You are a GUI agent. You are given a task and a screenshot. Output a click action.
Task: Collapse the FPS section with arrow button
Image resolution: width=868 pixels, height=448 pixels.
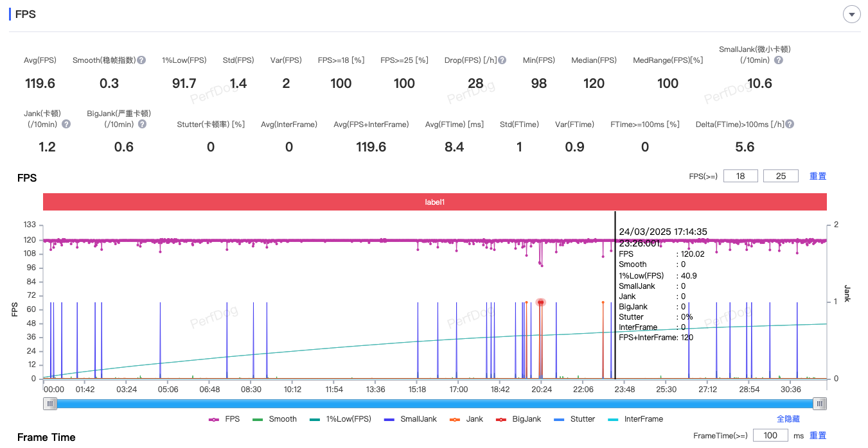click(x=851, y=15)
